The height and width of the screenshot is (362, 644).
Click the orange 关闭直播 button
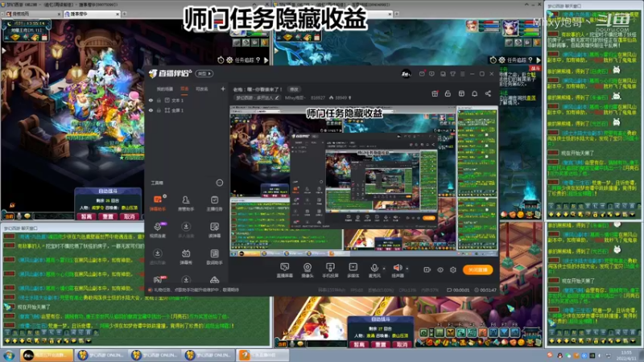point(477,269)
